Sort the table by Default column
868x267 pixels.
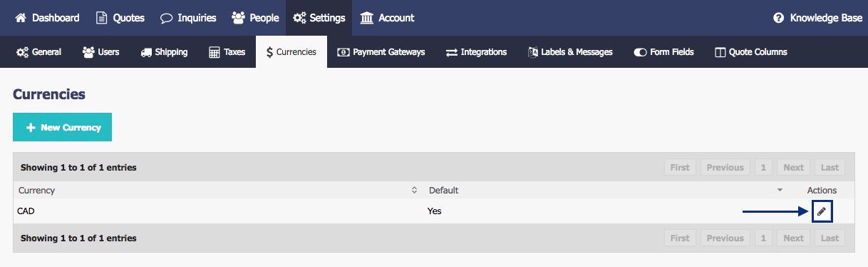[x=606, y=191]
